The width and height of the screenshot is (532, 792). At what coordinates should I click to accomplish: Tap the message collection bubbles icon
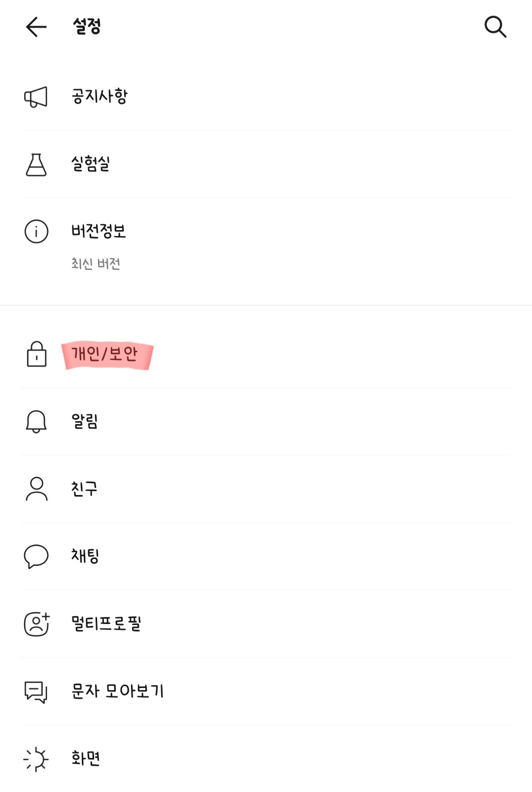[x=36, y=692]
